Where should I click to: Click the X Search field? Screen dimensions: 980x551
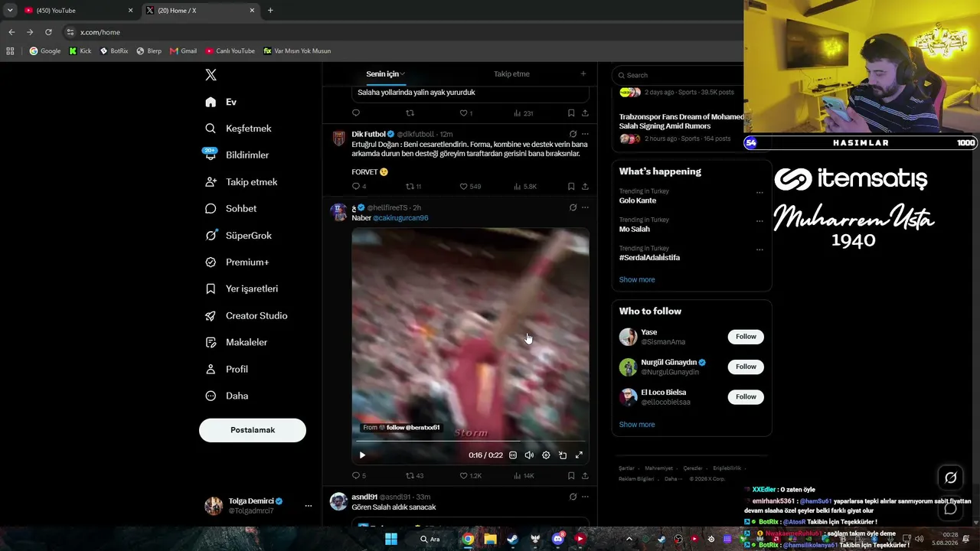pos(680,75)
